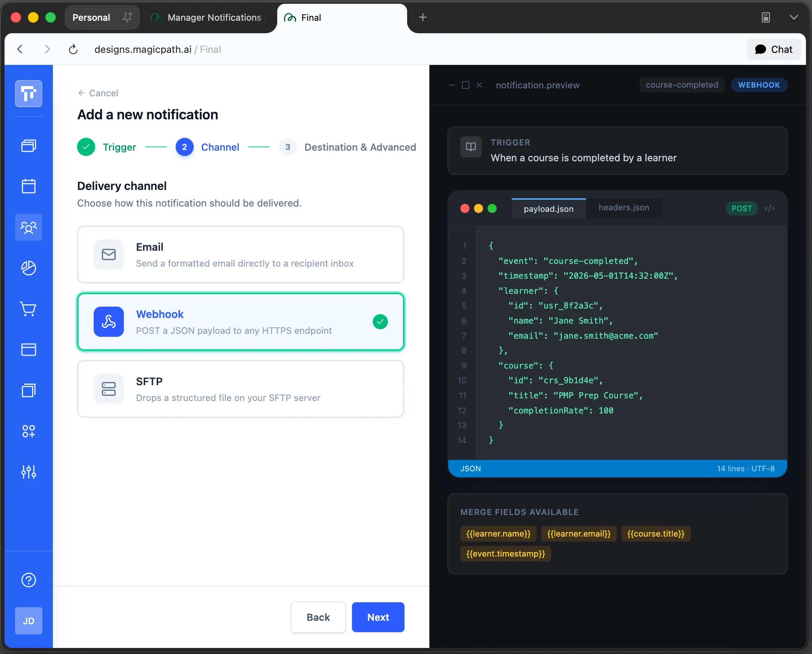Click the Back button
Viewport: 812px width, 654px height.
point(318,617)
